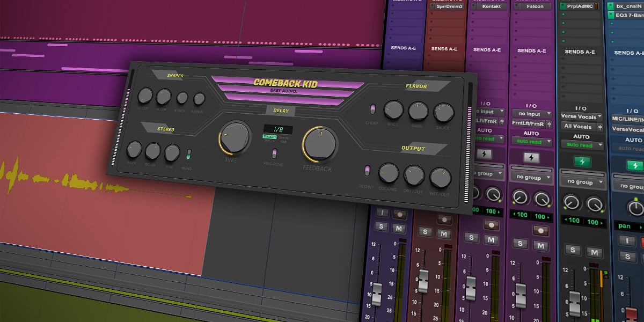Open the 'All Vocals' output selector
This screenshot has height=322, width=644.
[x=580, y=127]
